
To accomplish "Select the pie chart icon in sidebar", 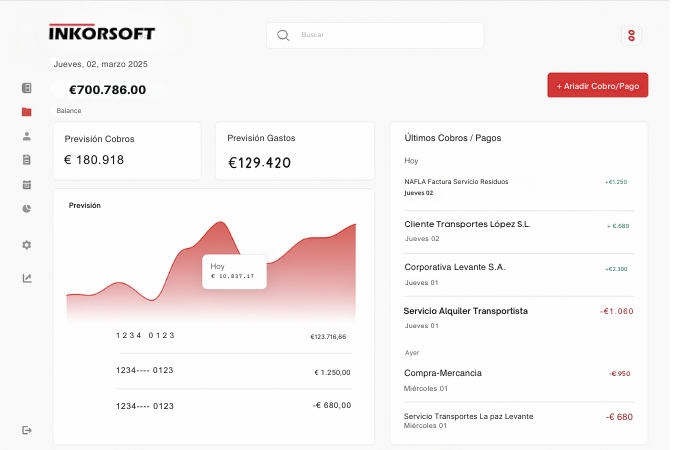I will click(x=27, y=209).
